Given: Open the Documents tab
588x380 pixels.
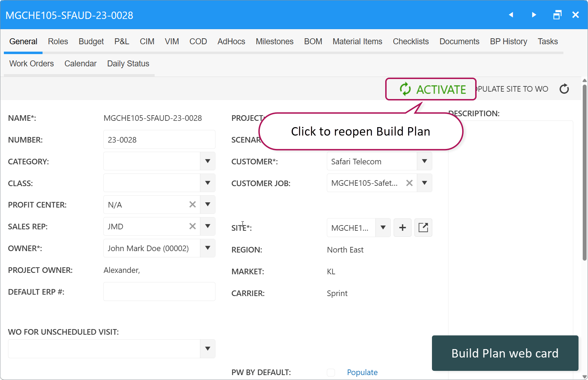Looking at the screenshot, I should coord(459,41).
